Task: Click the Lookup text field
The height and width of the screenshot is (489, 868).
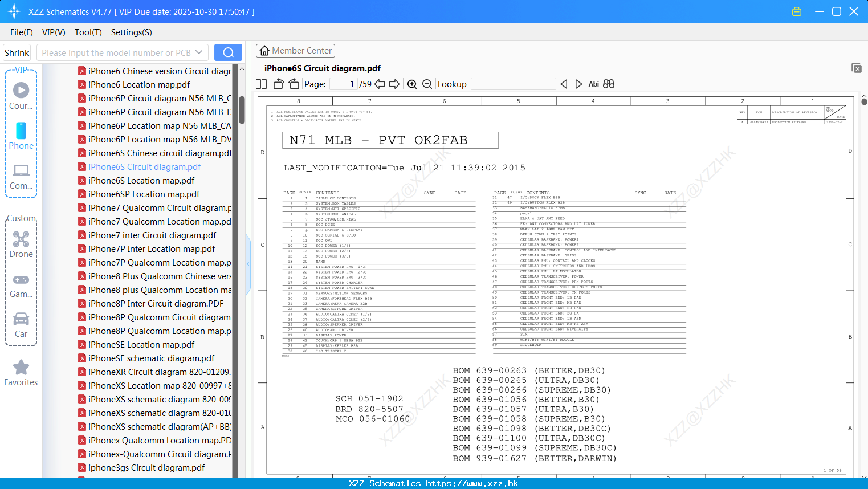Action: (513, 84)
